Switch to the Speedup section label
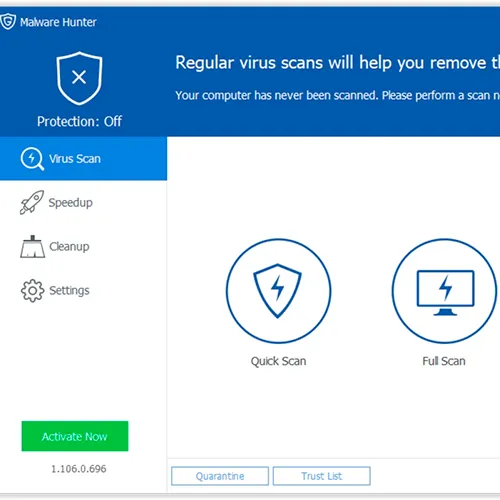Image resolution: width=500 pixels, height=500 pixels. 71,203
